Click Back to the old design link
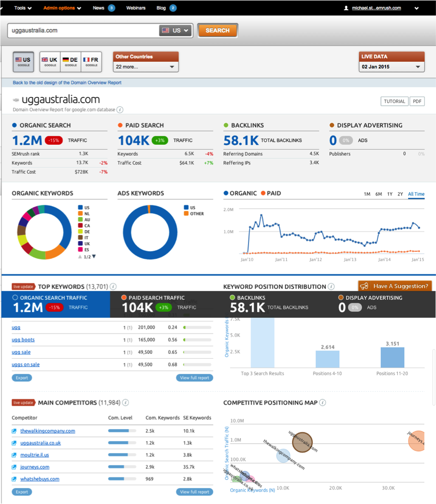This screenshot has height=504, width=436. click(x=67, y=82)
